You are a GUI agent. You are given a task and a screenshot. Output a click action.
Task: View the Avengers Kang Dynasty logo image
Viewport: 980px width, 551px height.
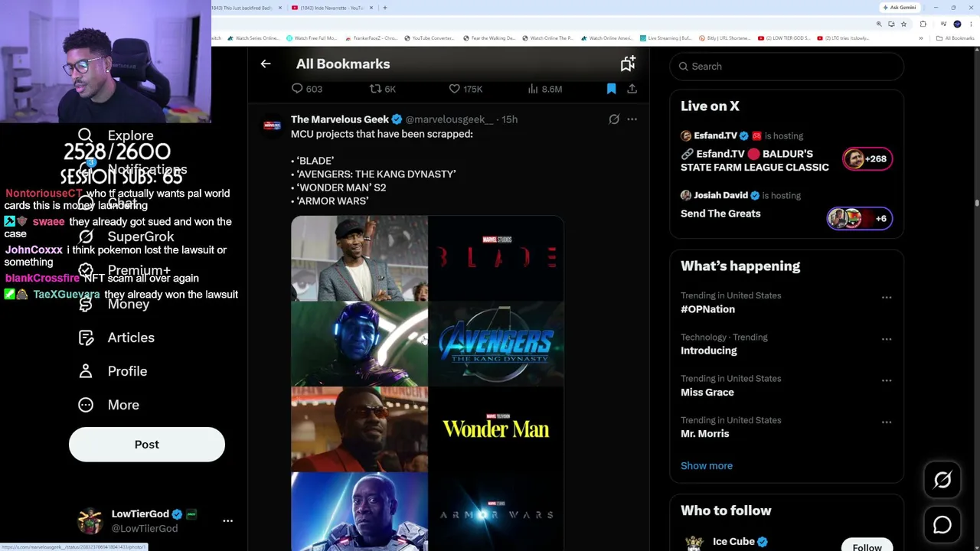pos(496,344)
